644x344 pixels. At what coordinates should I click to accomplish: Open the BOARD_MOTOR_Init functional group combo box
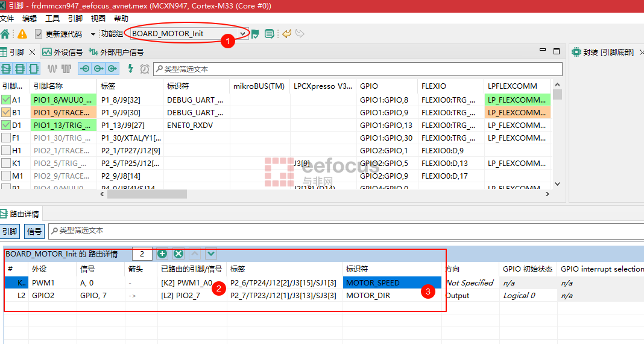[189, 33]
